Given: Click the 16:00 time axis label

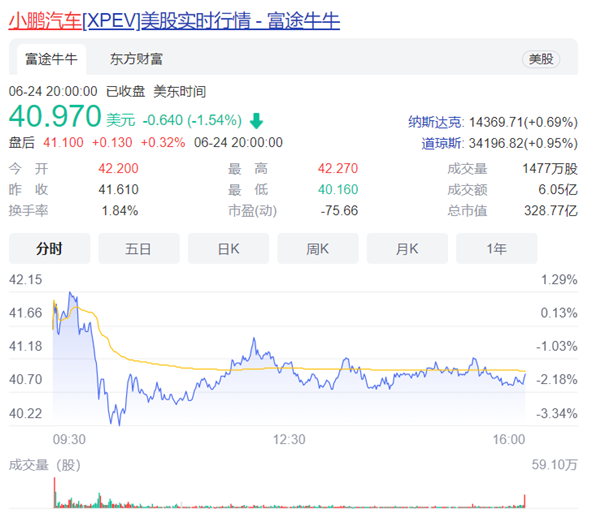Looking at the screenshot, I should (x=509, y=439).
